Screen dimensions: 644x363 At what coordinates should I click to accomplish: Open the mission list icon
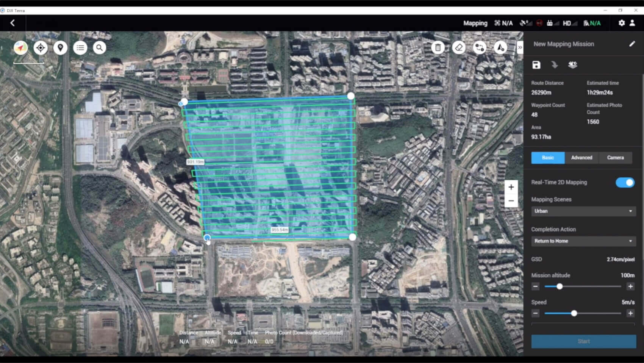(x=80, y=48)
